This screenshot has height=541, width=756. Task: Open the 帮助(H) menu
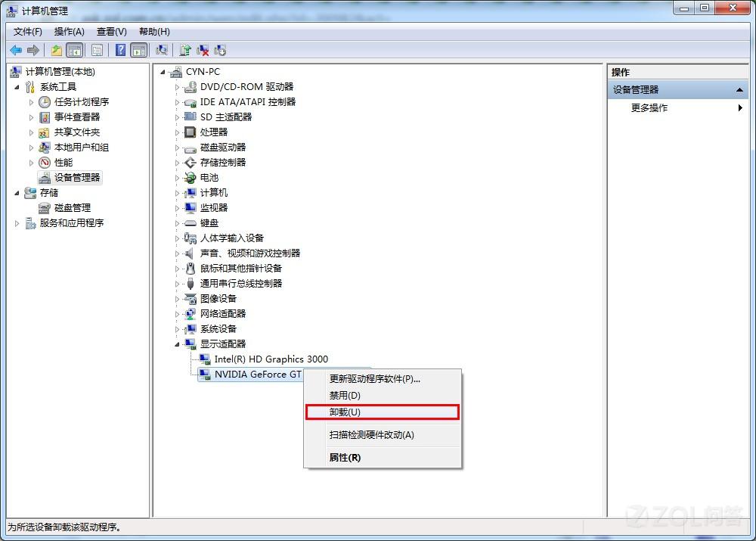154,32
